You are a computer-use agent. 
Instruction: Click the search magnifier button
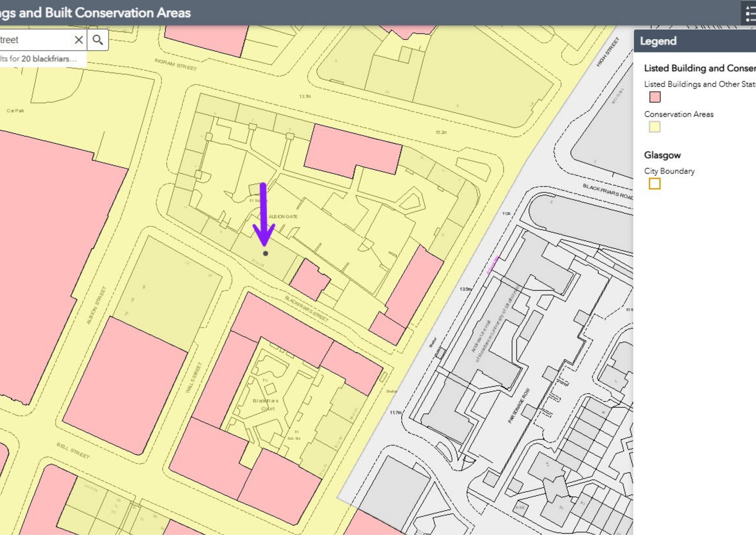(x=98, y=40)
